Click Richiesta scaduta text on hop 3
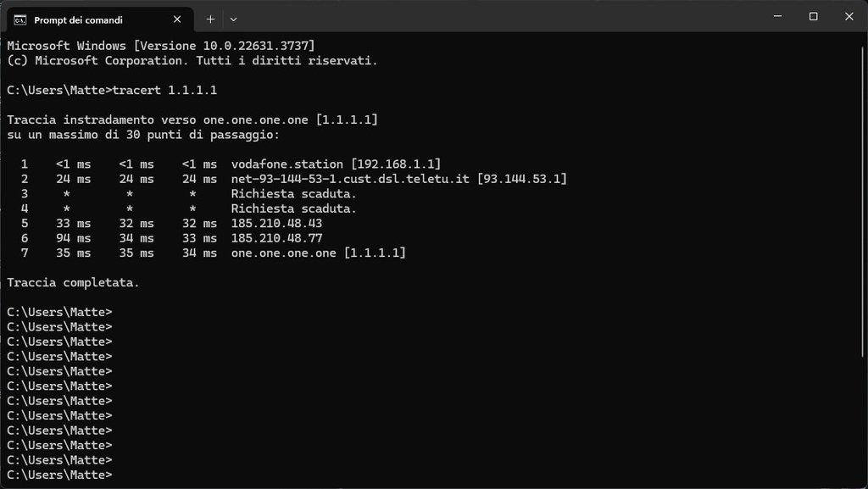 [294, 193]
